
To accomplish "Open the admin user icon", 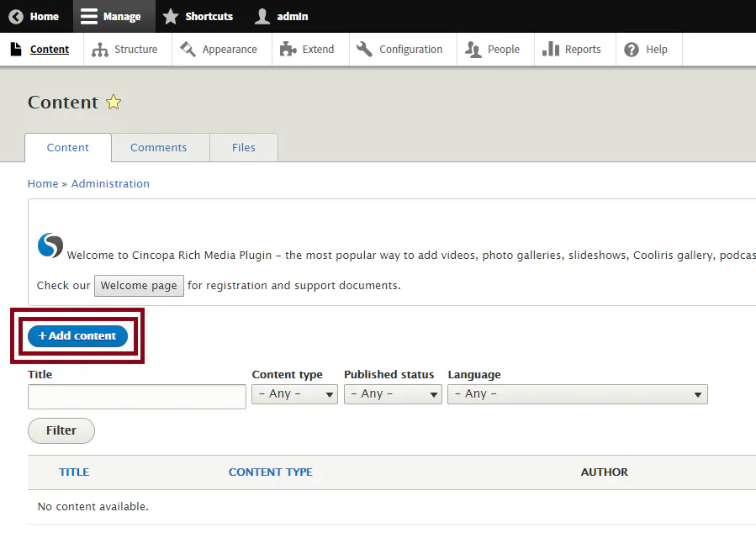I will [262, 17].
